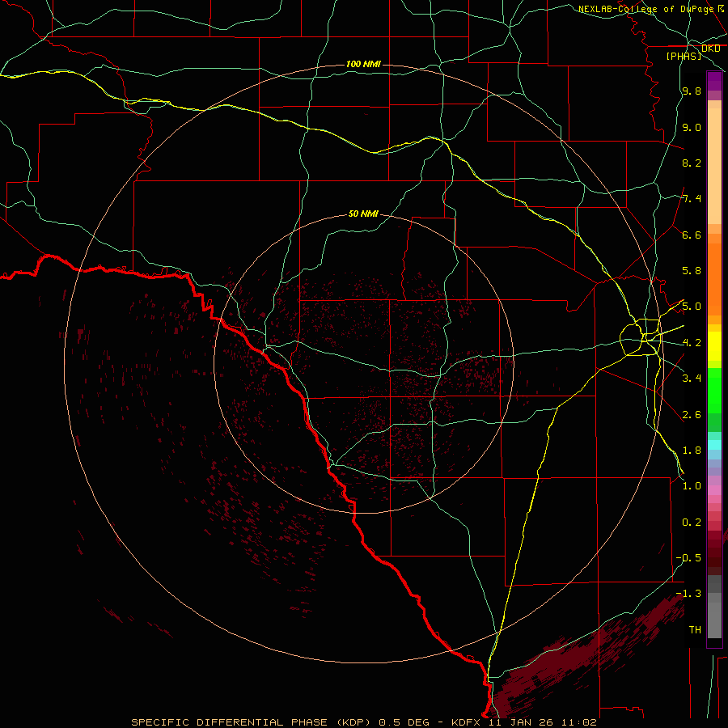Click the 1.0 scale value

pos(692,486)
